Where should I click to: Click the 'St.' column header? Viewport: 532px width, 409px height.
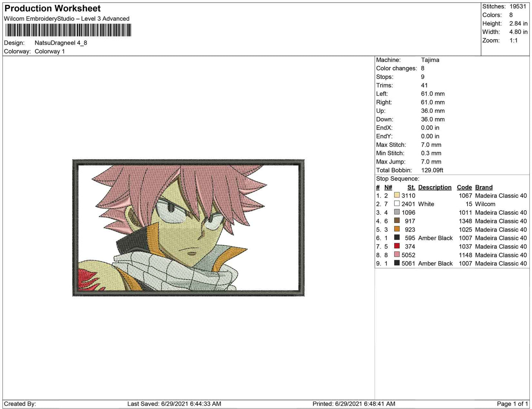pyautogui.click(x=411, y=188)
